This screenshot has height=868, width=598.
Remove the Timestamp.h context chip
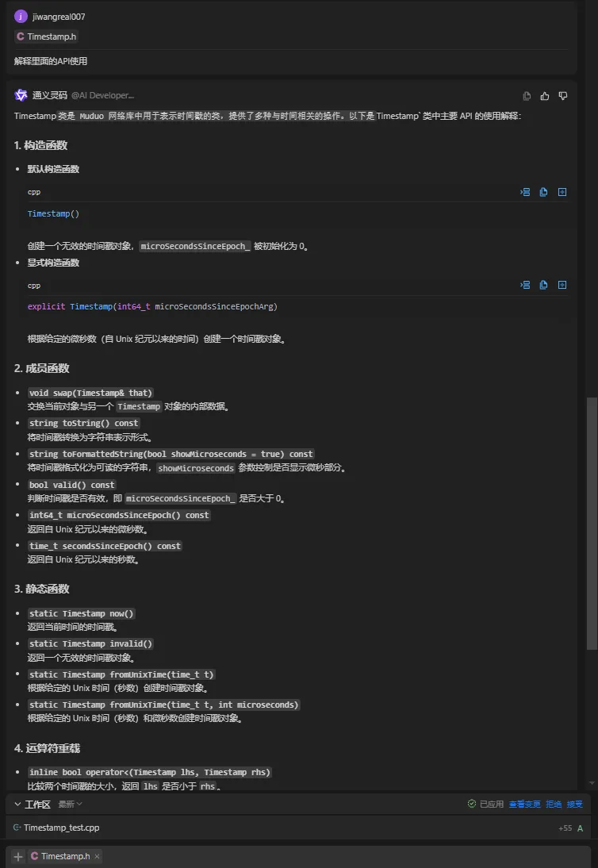pyautogui.click(x=97, y=856)
